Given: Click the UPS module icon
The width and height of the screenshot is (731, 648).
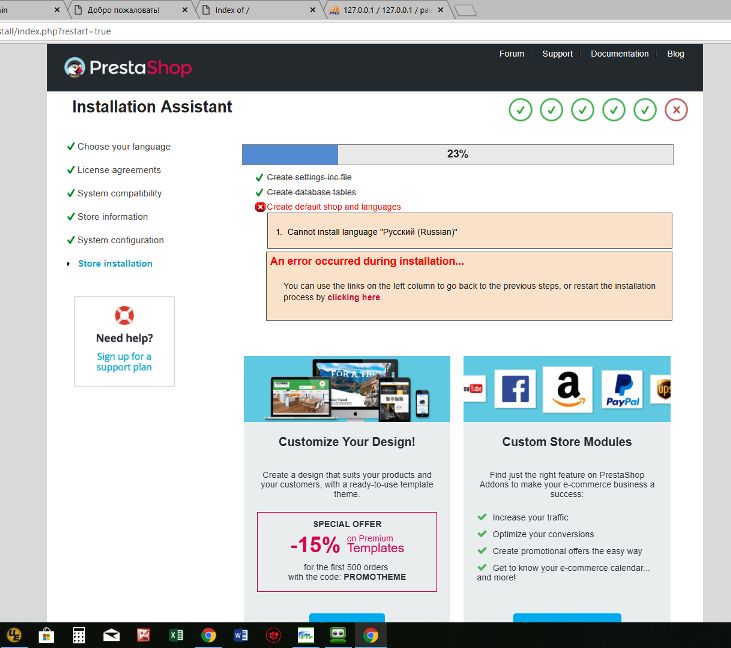Looking at the screenshot, I should click(662, 389).
